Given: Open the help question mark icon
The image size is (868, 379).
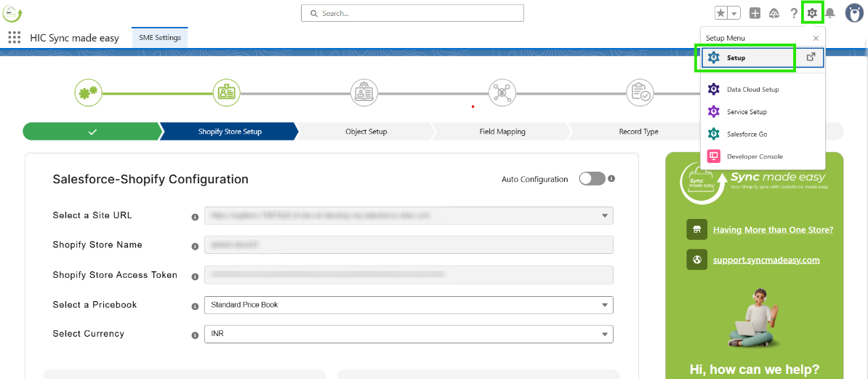Looking at the screenshot, I should [794, 13].
